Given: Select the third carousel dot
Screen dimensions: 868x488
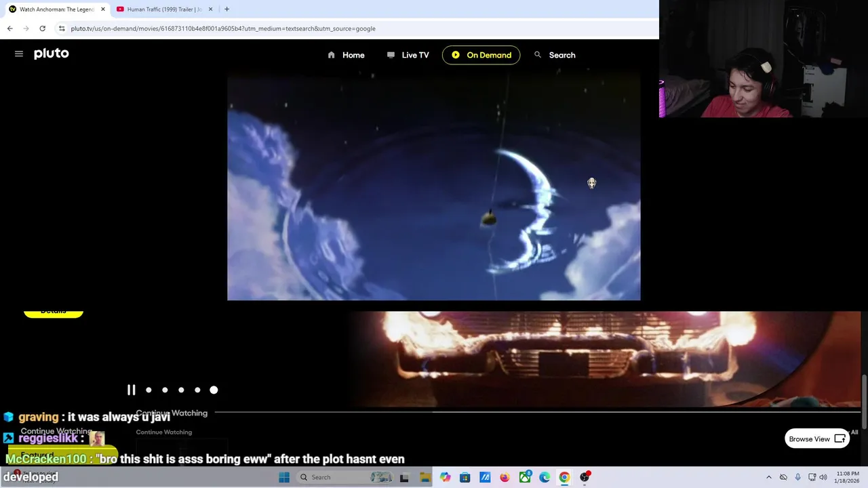Looking at the screenshot, I should (181, 390).
